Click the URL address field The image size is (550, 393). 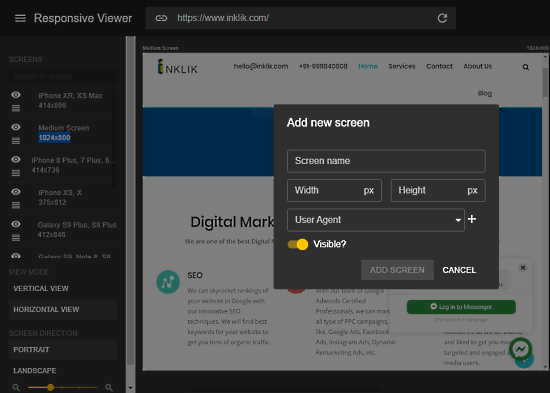point(302,18)
